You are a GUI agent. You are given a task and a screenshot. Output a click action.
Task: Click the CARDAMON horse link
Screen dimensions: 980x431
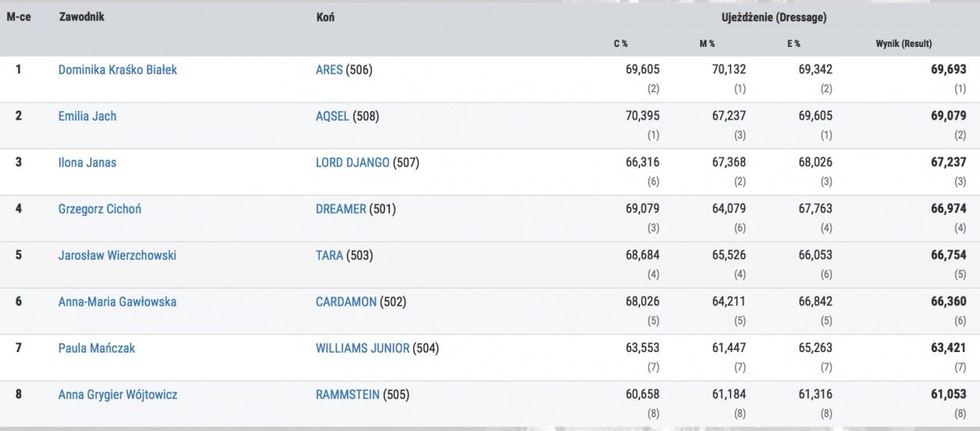pyautogui.click(x=346, y=302)
